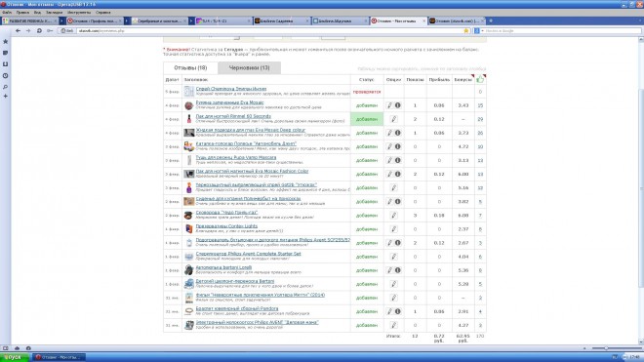The height and width of the screenshot is (362, 644).
Task: Click edit pencil in Contex Lights row
Action: point(393,229)
